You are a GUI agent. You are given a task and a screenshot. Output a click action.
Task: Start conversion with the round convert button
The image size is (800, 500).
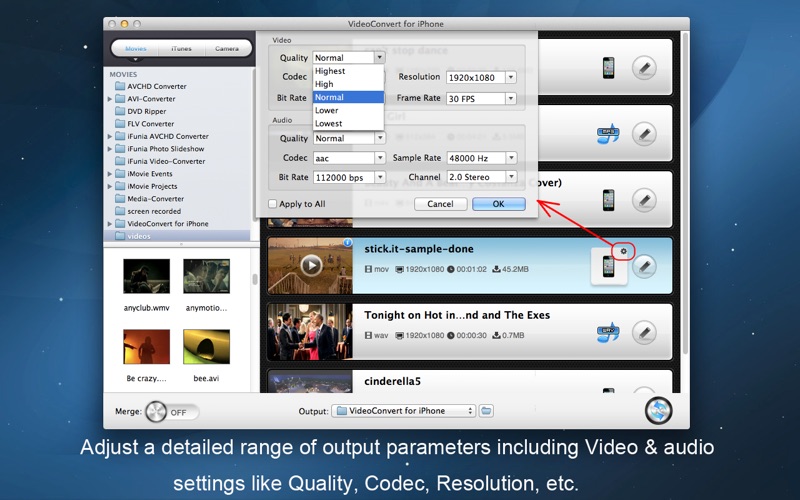click(x=658, y=411)
